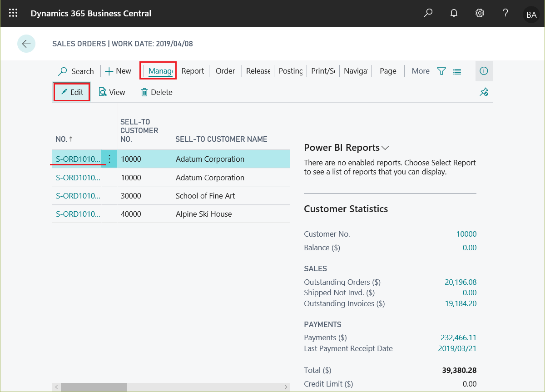Click the search magnifier in the top bar
Image resolution: width=545 pixels, height=392 pixels.
428,13
